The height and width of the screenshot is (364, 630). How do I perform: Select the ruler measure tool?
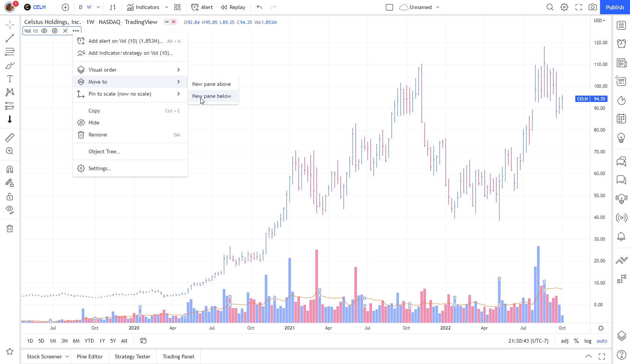pos(10,138)
